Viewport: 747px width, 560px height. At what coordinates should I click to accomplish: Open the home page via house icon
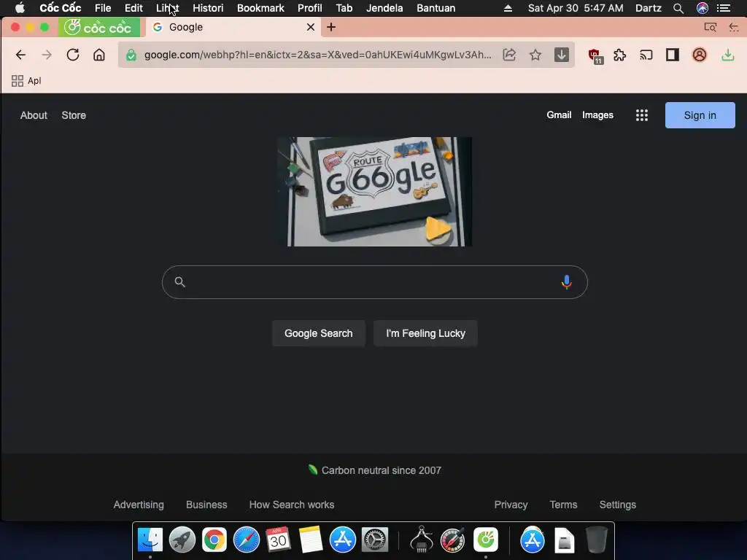click(x=99, y=55)
